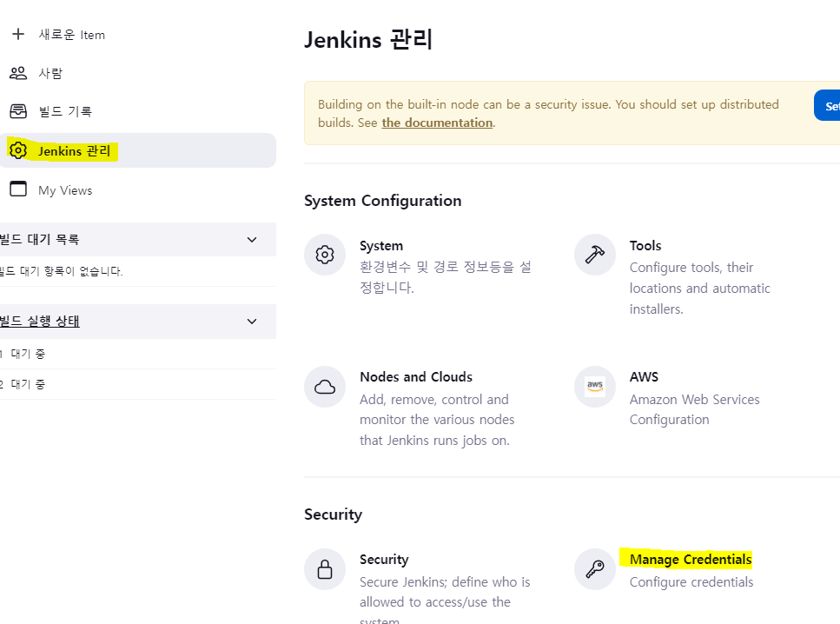Click the System gear icon
This screenshot has height=624, width=840.
[325, 255]
